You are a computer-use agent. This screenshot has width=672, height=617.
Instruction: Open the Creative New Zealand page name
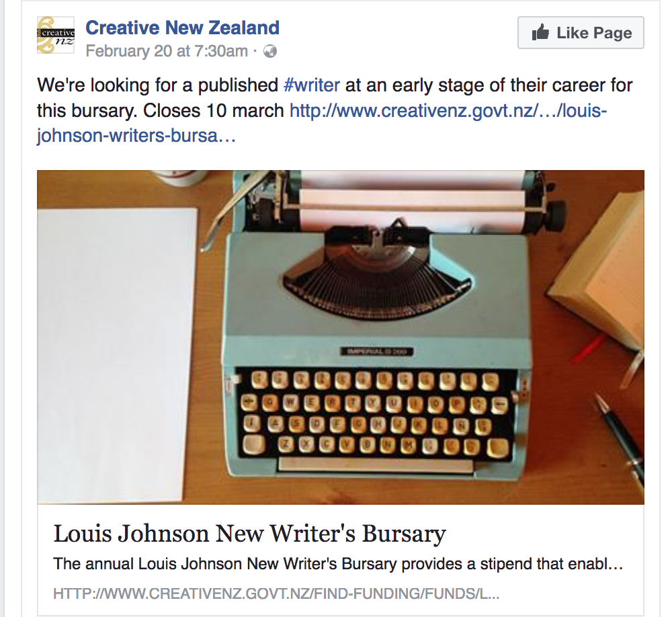tap(182, 28)
